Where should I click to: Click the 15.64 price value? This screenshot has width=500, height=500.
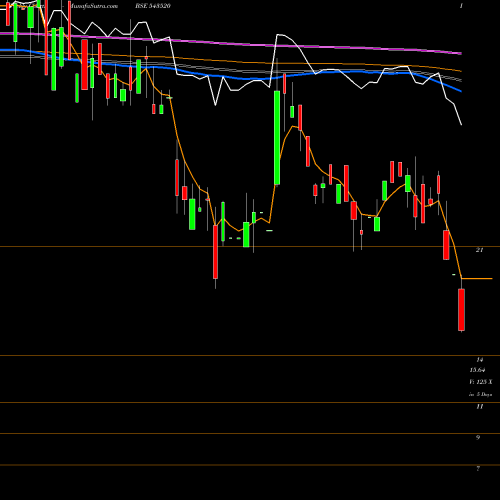(477, 370)
